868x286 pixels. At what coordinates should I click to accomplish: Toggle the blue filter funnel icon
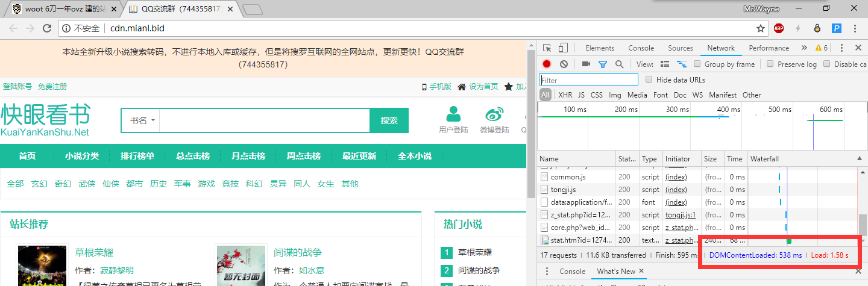[x=602, y=64]
